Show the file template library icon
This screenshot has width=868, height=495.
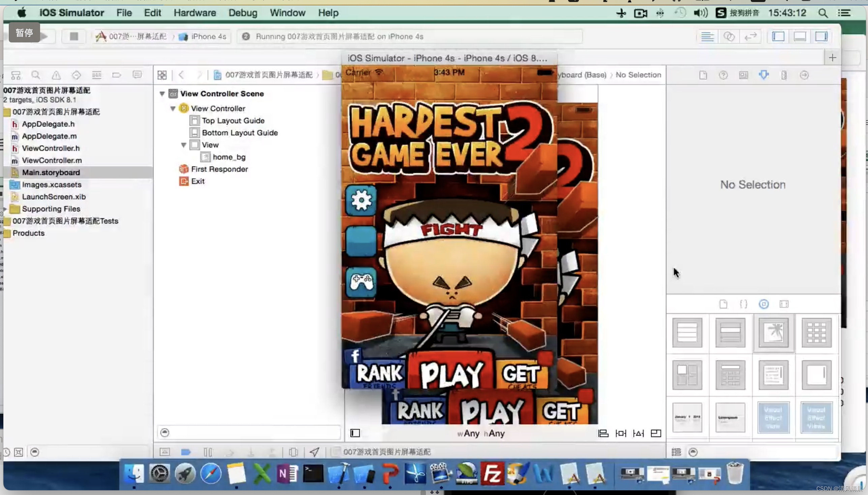click(723, 304)
